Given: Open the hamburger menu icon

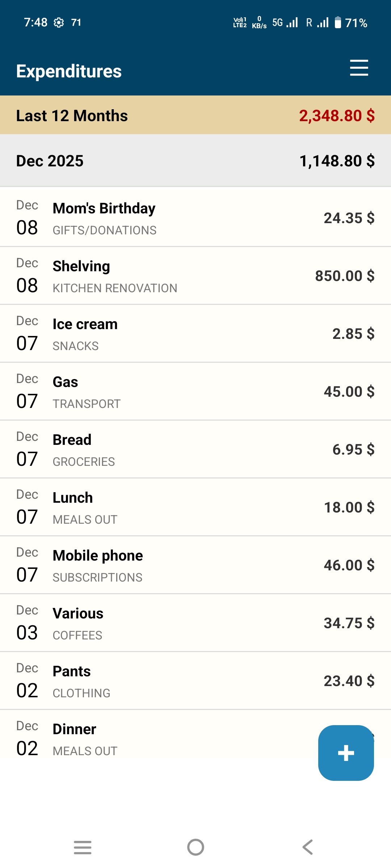Looking at the screenshot, I should tap(359, 68).
